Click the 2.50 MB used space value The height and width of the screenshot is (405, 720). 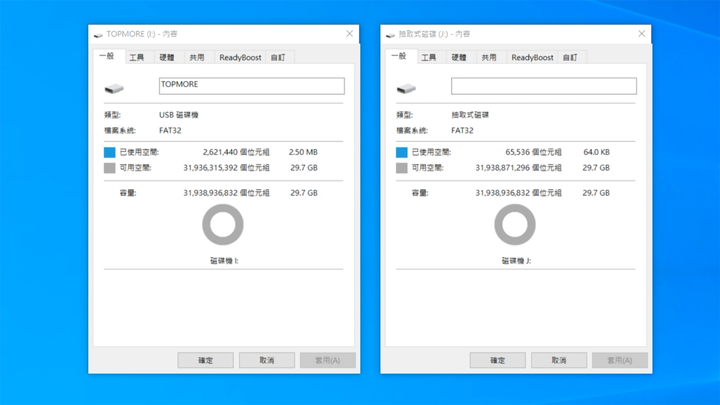pyautogui.click(x=303, y=152)
